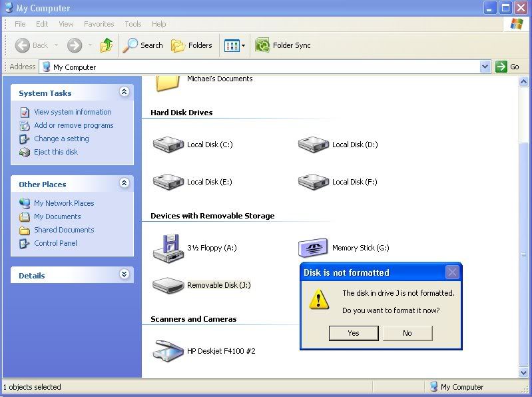Click the Control Panel icon in sidebar

[25, 243]
